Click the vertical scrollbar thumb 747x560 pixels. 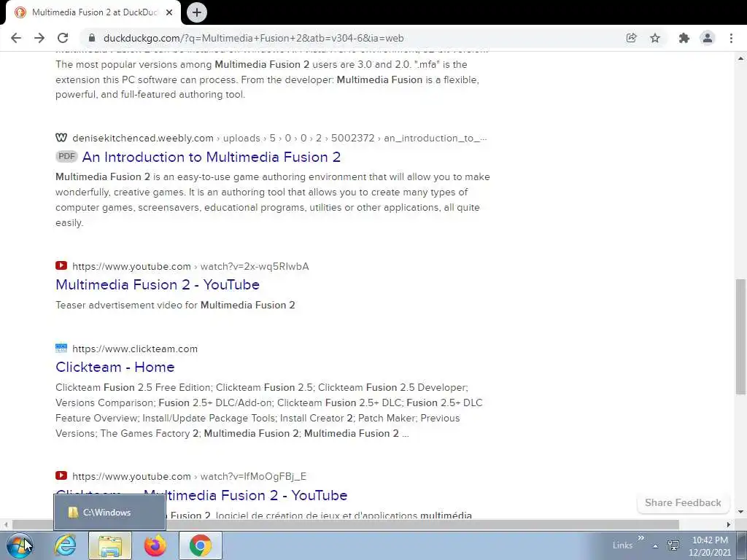tap(740, 337)
